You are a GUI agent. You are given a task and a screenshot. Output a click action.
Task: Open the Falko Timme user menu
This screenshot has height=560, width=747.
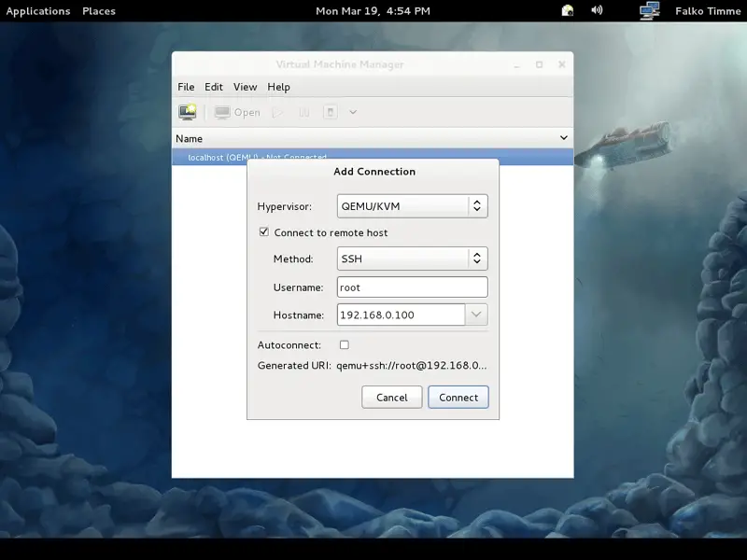(708, 11)
